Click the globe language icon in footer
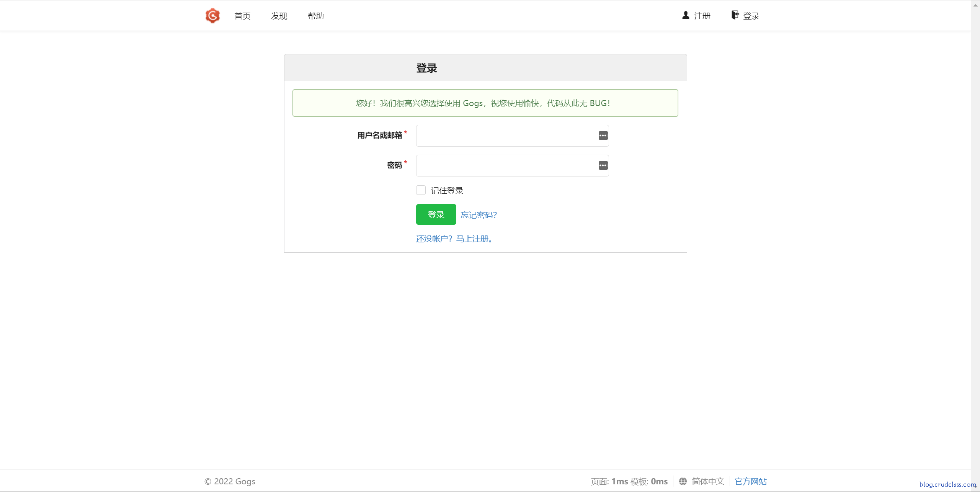Screen dimensions: 980x492 [x=684, y=481]
